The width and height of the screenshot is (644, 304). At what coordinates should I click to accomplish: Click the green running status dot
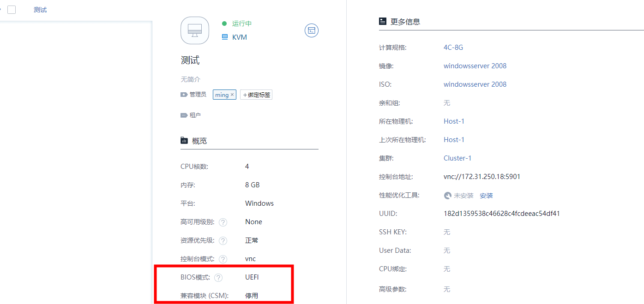point(224,24)
